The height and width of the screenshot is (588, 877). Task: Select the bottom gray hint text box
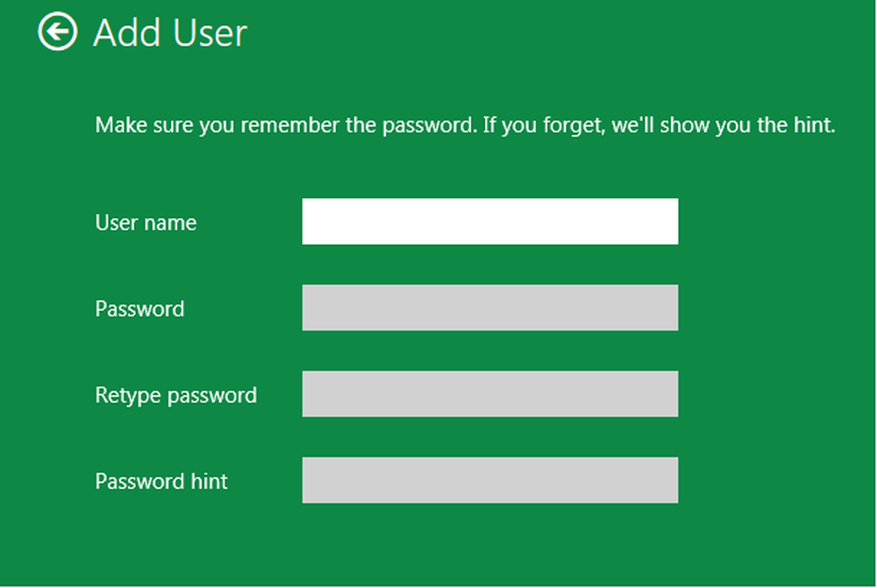click(489, 480)
